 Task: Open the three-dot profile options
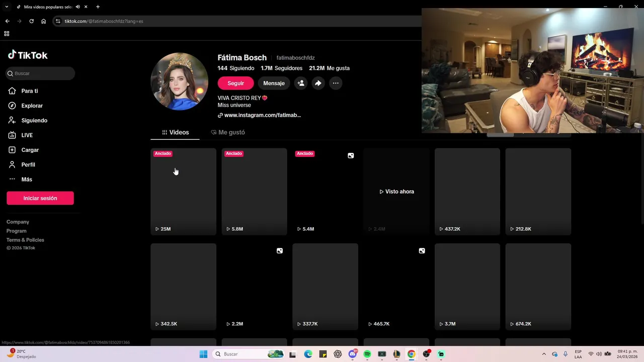point(336,83)
